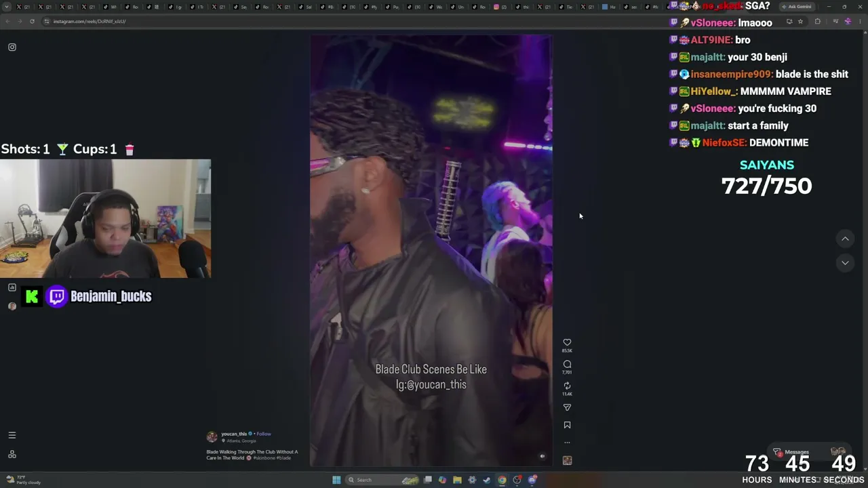This screenshot has height=488, width=868.
Task: Reload the page with the refresh button
Action: [x=32, y=21]
